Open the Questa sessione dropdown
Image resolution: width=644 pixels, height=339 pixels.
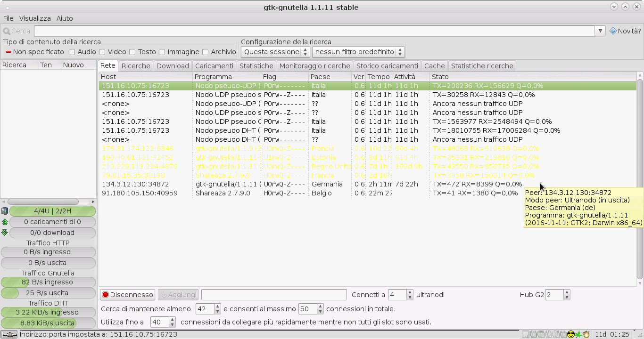click(x=275, y=52)
